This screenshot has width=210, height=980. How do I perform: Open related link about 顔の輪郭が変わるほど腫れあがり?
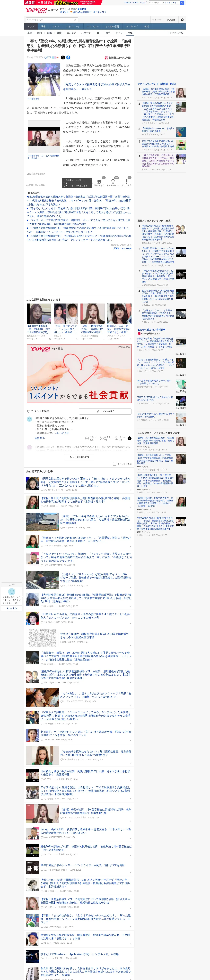point(79,200)
